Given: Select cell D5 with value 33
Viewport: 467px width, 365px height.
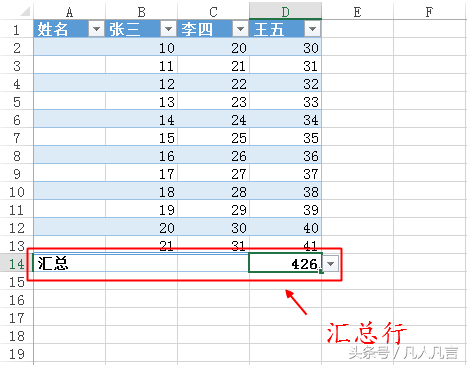Looking at the screenshot, I should [285, 102].
